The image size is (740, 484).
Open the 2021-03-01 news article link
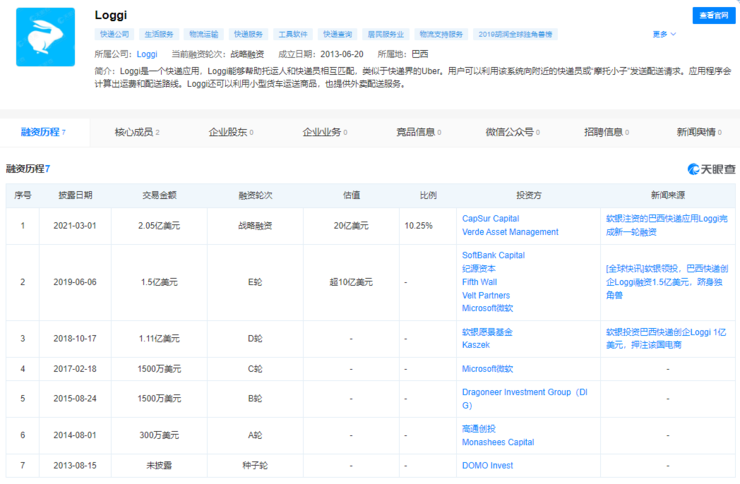pyautogui.click(x=666, y=225)
